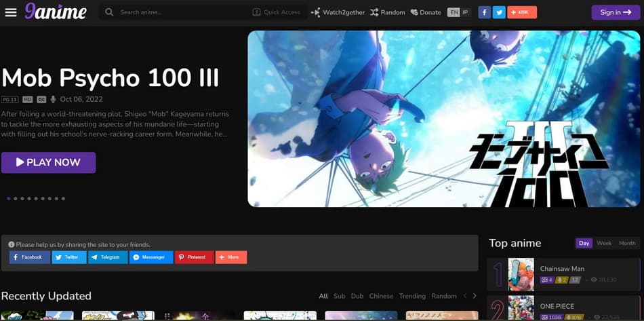Open Watch2gether feature
Viewport: 644px width, 321px height.
338,12
